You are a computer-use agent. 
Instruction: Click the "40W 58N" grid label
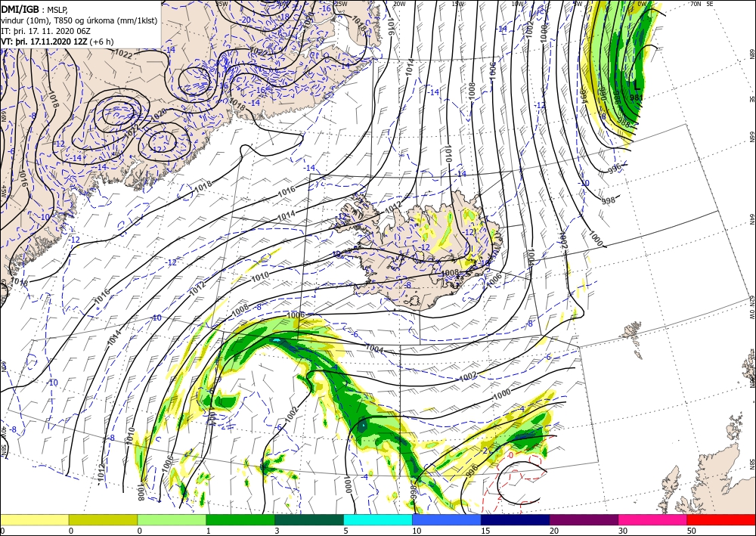[3, 439]
